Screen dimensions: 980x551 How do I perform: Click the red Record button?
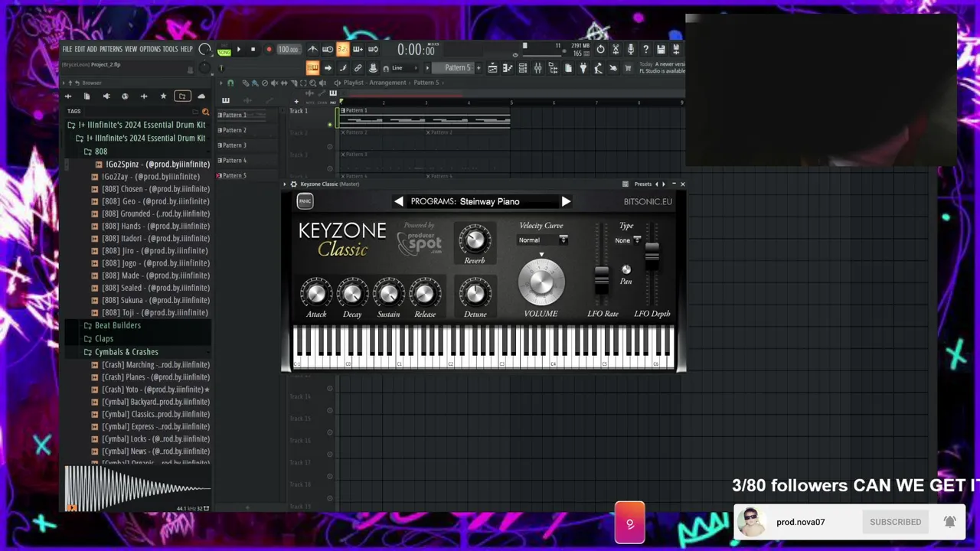click(269, 50)
